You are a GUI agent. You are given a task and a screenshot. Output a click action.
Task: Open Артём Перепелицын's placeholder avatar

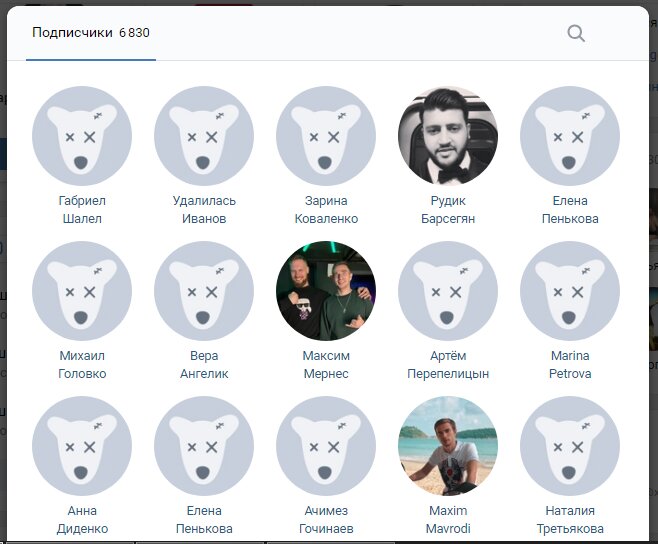448,291
